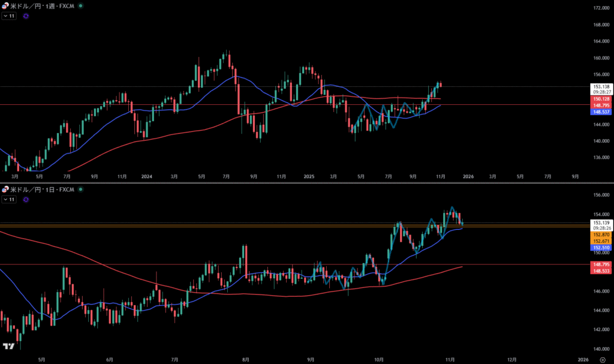Image resolution: width=614 pixels, height=364 pixels.
Task: Click the currency flag icon on daily chart
Action: (5, 189)
